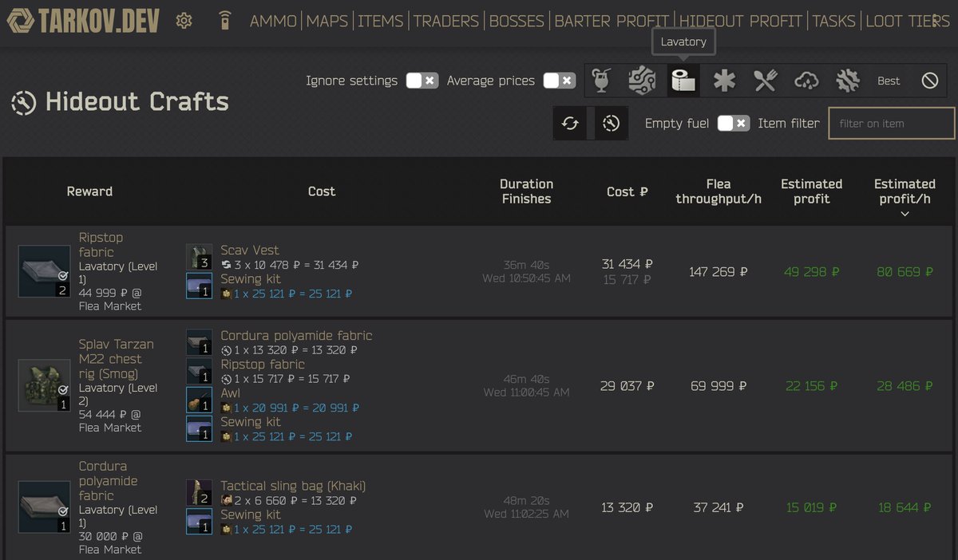Filter crafts by Intelligence Center circuit icon
This screenshot has height=560, width=958.
tap(643, 80)
